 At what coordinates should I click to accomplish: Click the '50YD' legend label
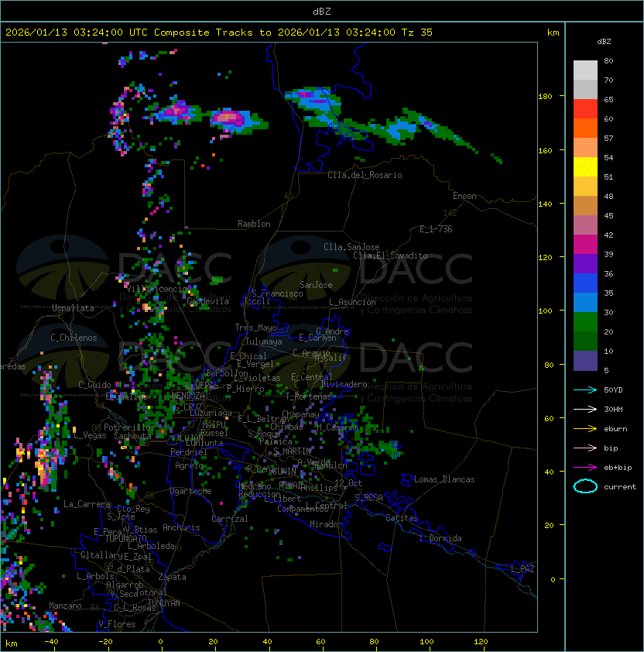613,390
